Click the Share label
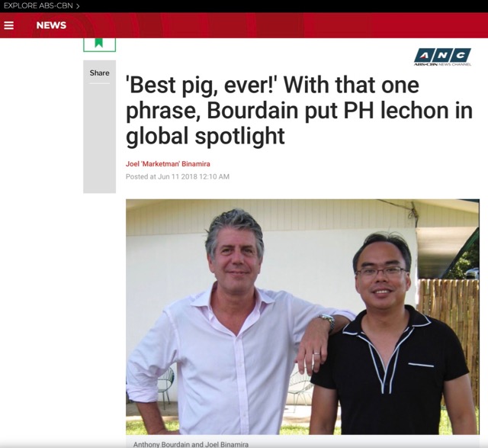The height and width of the screenshot is (448, 488). pyautogui.click(x=99, y=73)
